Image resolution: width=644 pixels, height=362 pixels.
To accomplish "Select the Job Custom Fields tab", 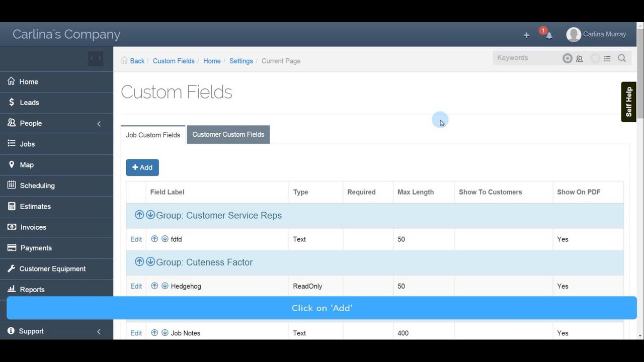I will 153,135.
